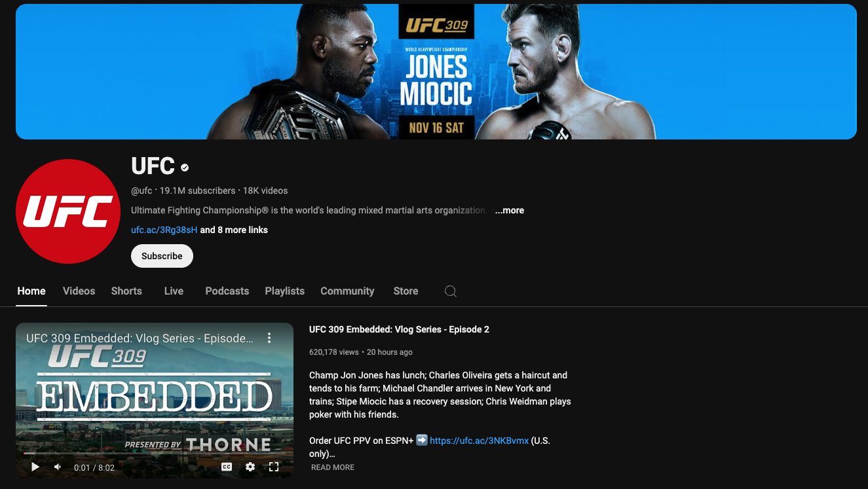The image size is (868, 489).
Task: Switch to the Videos tab
Action: 79,291
